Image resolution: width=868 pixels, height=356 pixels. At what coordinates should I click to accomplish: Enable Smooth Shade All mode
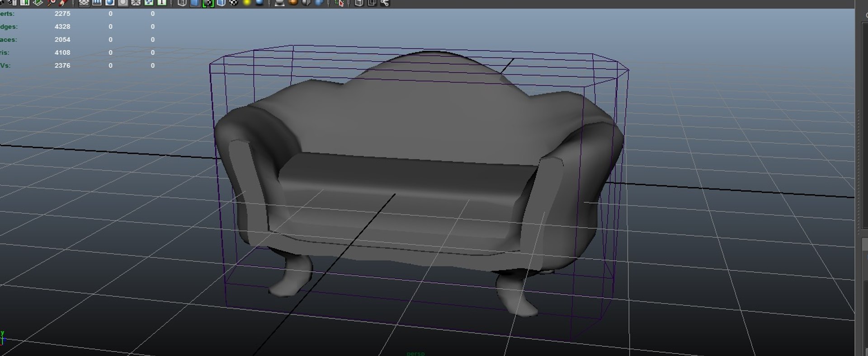click(x=195, y=3)
